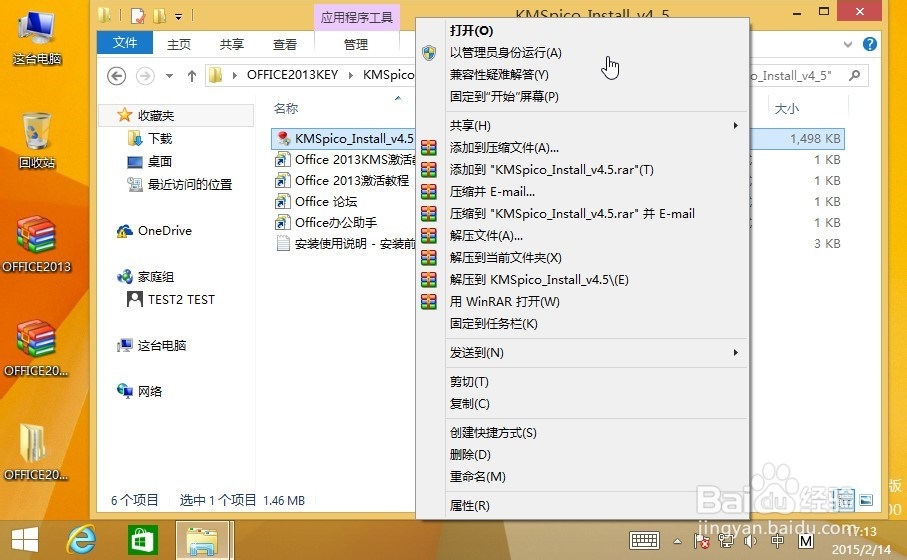
Task: Add to "KMSpico_Install_v4.5.rar"(T) menu item
Action: click(x=582, y=170)
